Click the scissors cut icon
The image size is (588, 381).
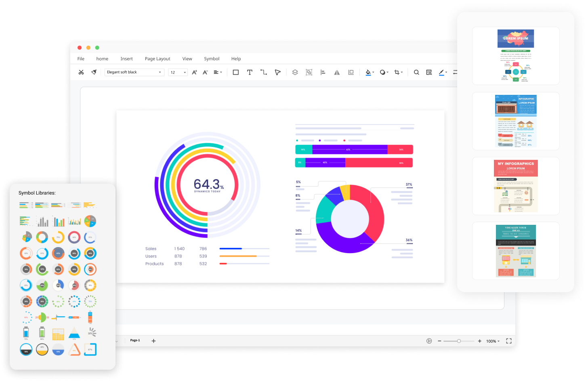tap(81, 72)
